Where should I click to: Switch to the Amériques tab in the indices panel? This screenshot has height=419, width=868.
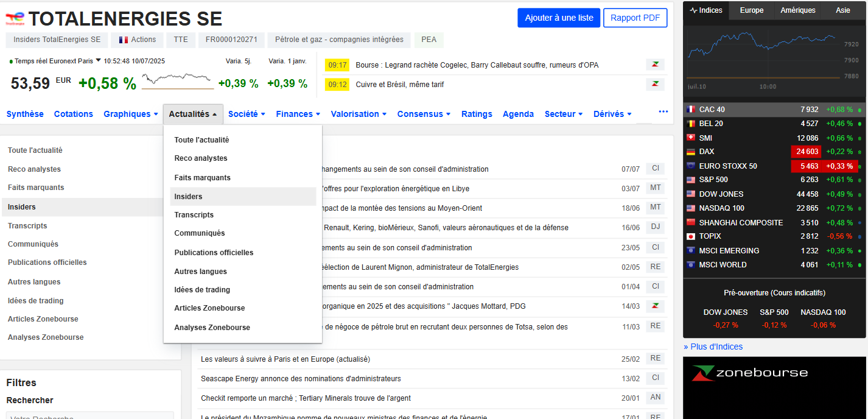(x=798, y=10)
